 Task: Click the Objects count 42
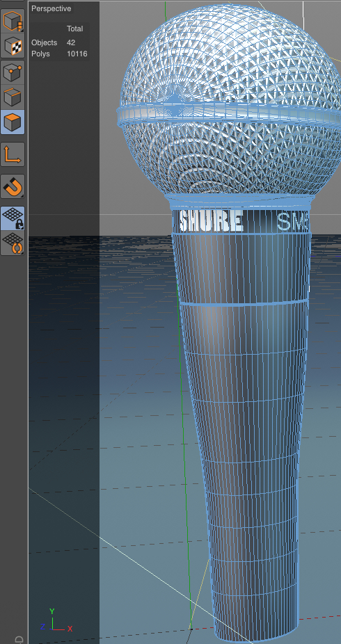[x=71, y=42]
